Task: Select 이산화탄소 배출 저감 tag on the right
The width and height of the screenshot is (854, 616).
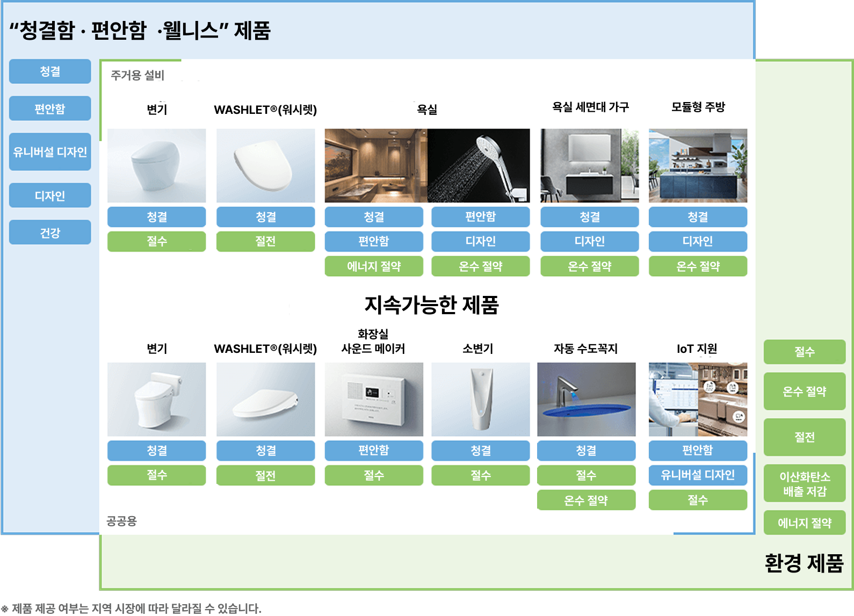Action: (804, 483)
